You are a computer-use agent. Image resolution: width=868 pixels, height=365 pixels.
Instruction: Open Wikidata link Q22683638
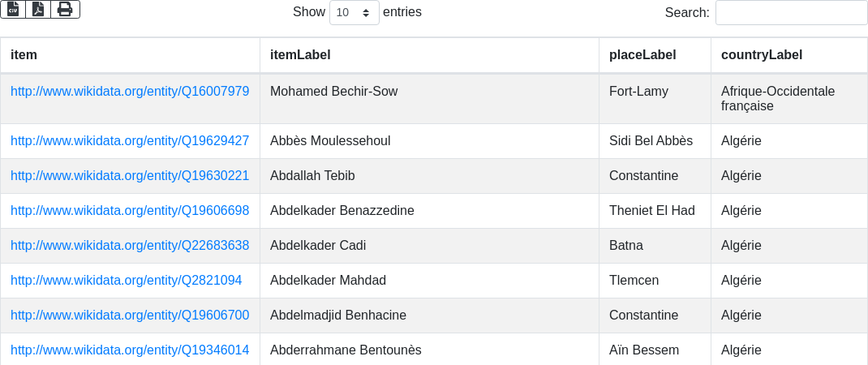130,246
